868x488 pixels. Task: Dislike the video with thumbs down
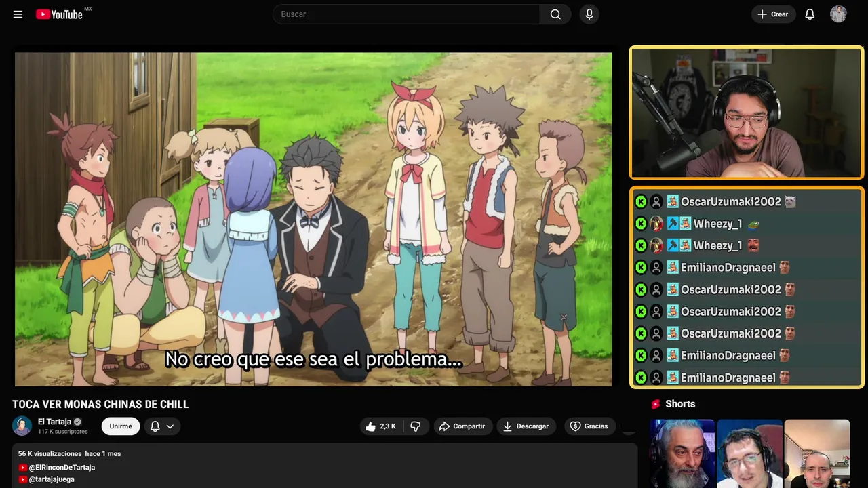tap(416, 426)
